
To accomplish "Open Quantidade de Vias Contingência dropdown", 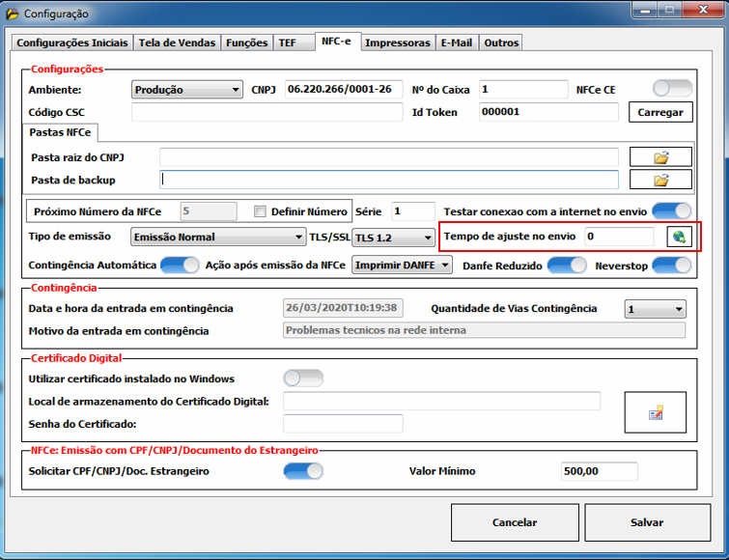I will 655,309.
